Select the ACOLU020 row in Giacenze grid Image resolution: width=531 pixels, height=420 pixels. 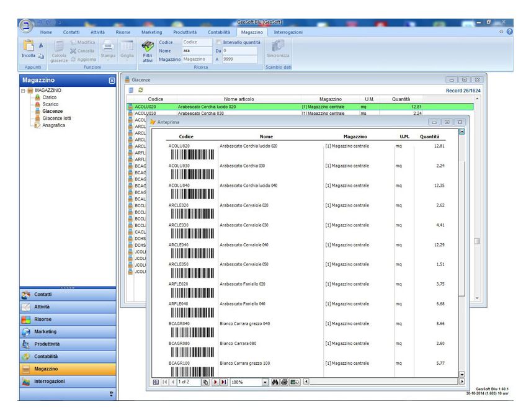pyautogui.click(x=300, y=107)
